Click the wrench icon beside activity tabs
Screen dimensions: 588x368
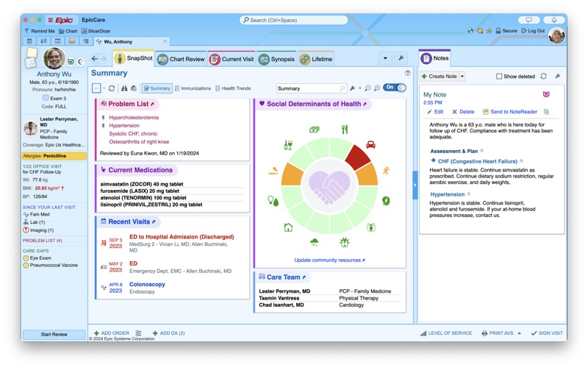click(x=401, y=58)
